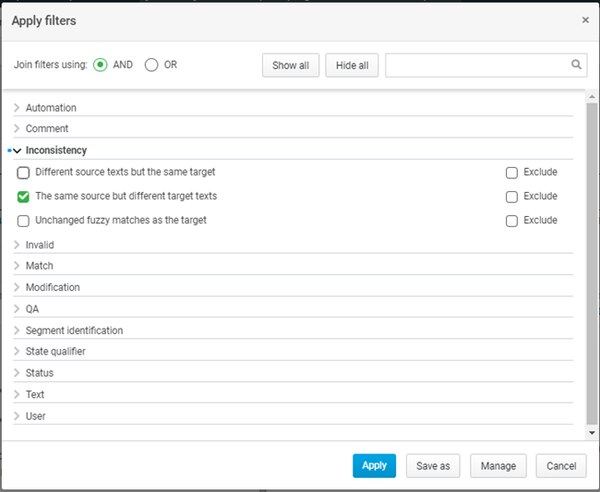Viewport: 600px width, 492px height.
Task: Click the blue Apply button
Action: tap(374, 466)
